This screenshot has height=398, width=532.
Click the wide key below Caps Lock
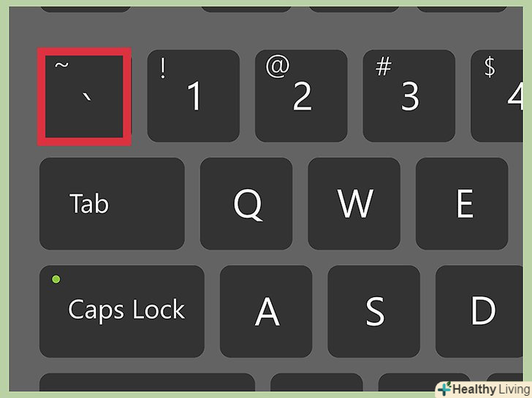[x=148, y=383]
